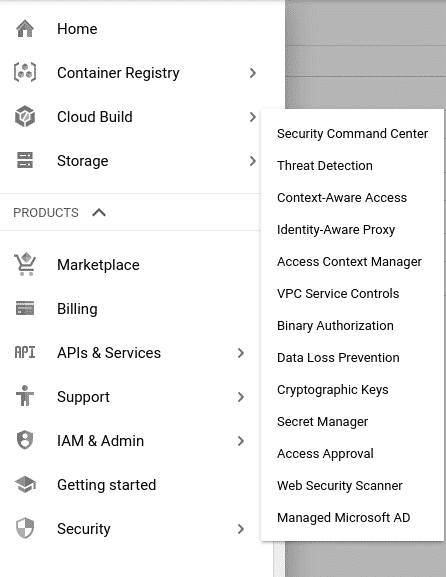Open IAM & Admin label

(100, 441)
